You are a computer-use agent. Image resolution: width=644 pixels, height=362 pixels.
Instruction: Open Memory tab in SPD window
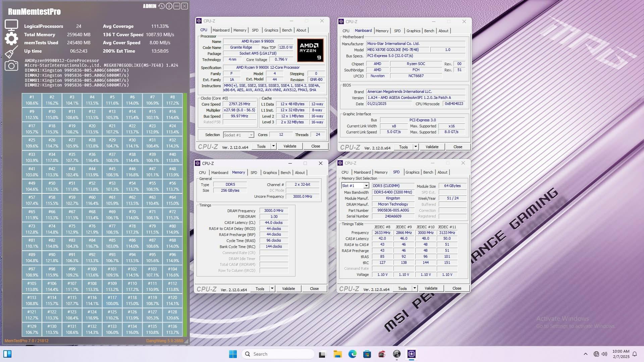[381, 172]
